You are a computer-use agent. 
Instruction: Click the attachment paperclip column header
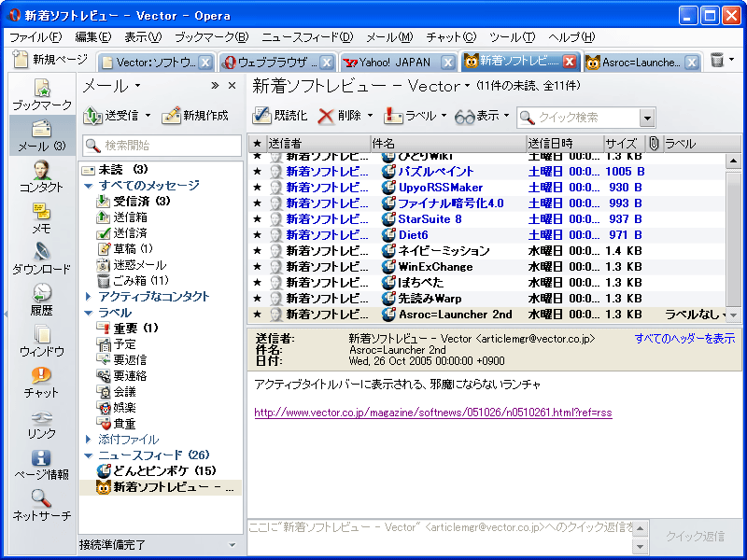coord(654,144)
